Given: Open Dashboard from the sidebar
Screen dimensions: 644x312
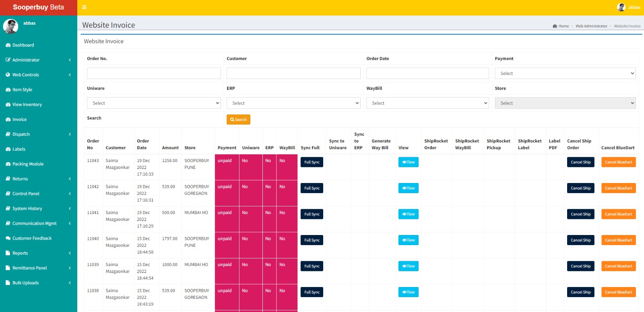Looking at the screenshot, I should [x=23, y=45].
